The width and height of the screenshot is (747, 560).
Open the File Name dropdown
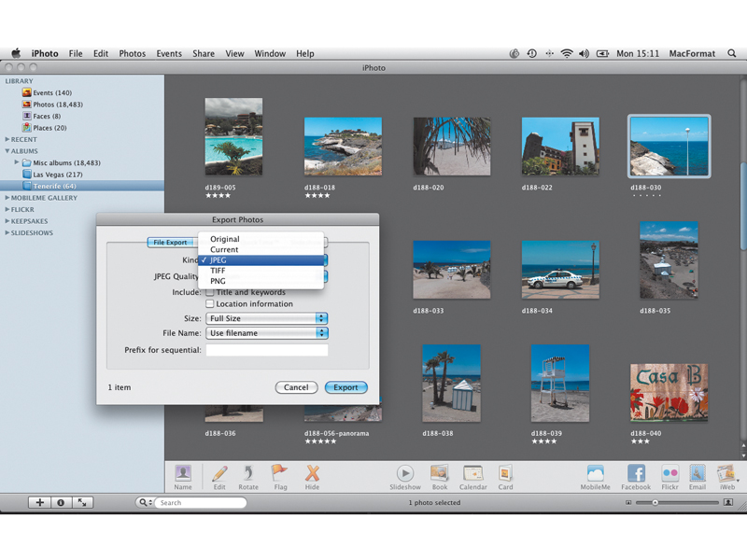pos(267,333)
